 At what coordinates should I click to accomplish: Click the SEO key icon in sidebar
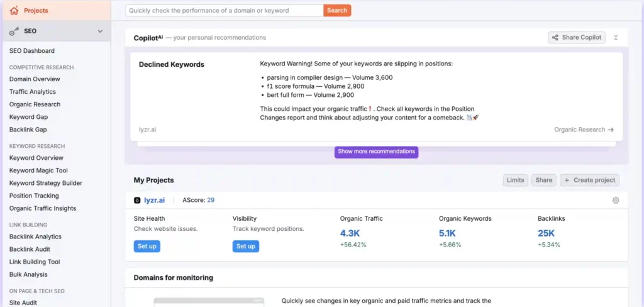14,31
